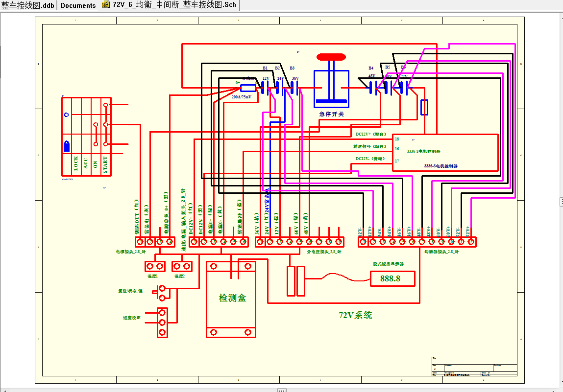Click the 0+ label beside the shunt

point(238,83)
